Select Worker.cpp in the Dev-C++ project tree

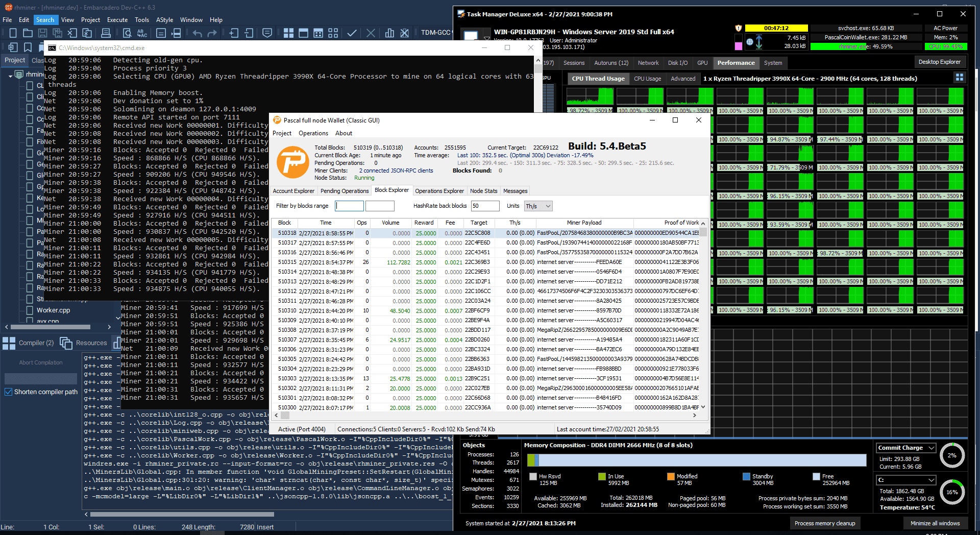point(53,310)
